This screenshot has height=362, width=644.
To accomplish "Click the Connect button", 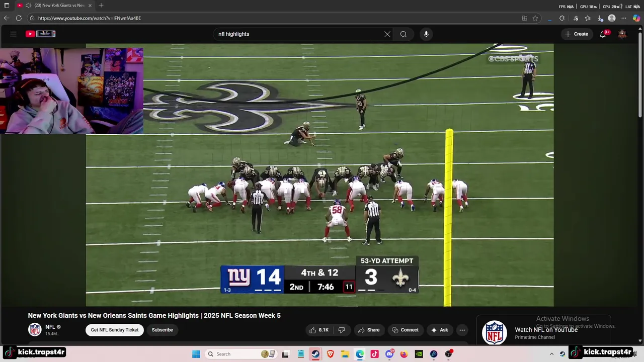I will pos(406,330).
